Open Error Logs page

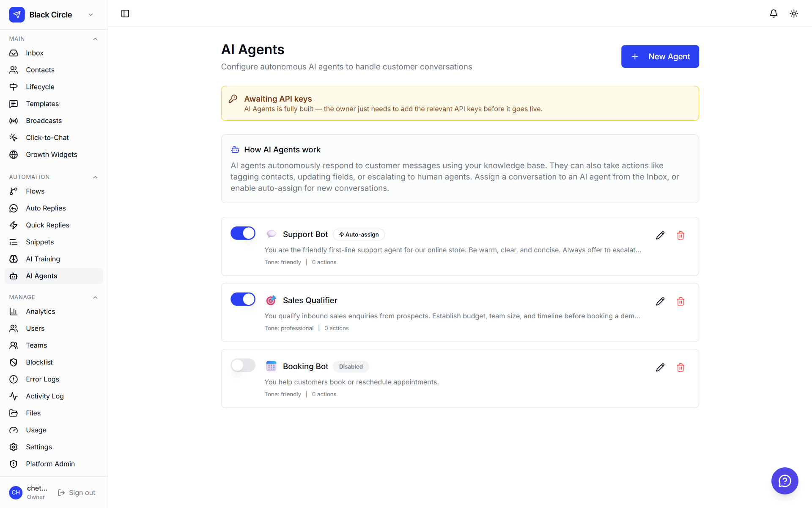tap(54, 379)
